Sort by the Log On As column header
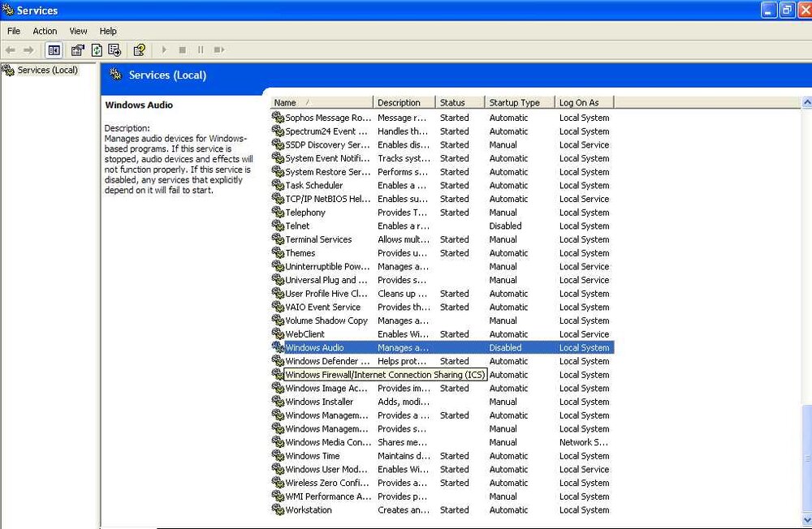Screen dimensions: 812x529 tap(584, 102)
